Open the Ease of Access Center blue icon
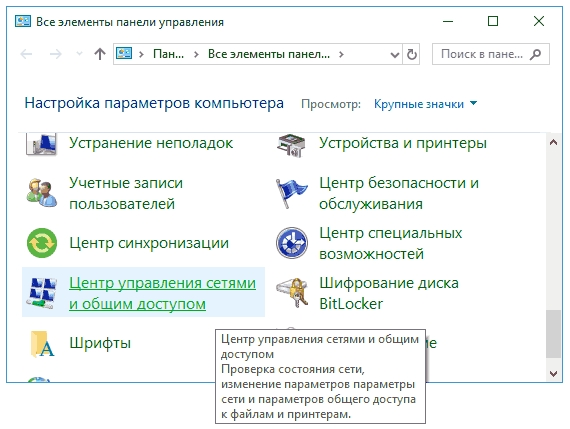 292,243
